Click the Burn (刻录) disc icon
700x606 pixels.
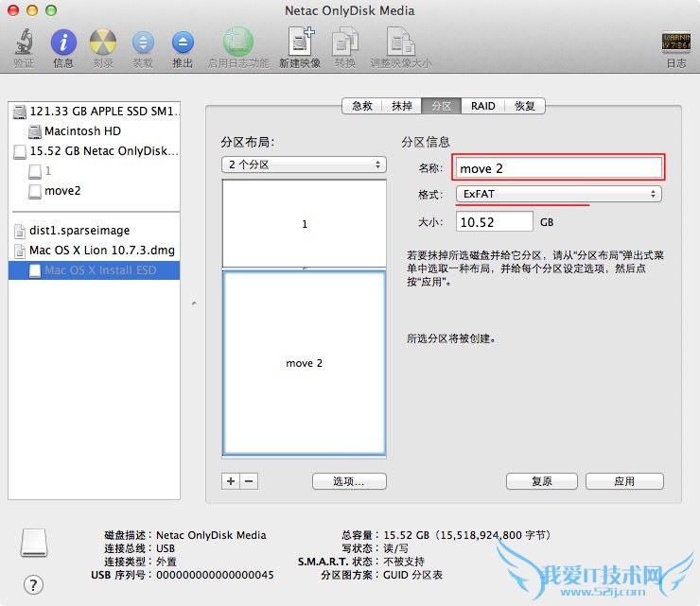point(103,43)
